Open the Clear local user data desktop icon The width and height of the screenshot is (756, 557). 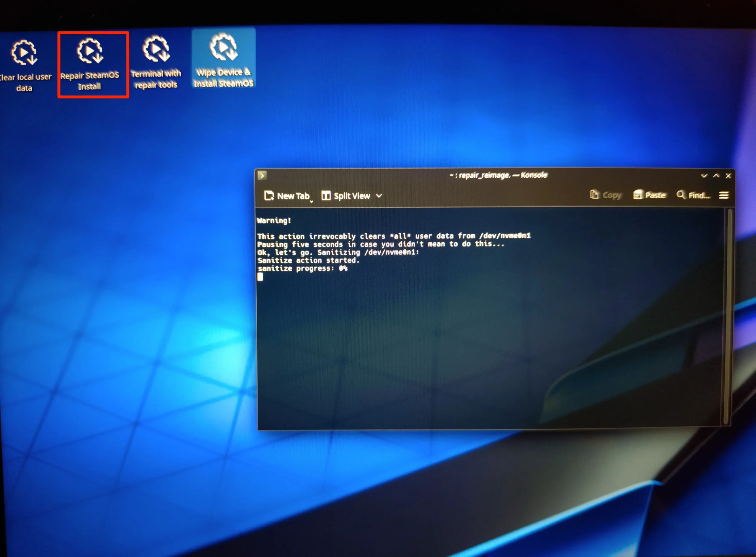coord(24,66)
